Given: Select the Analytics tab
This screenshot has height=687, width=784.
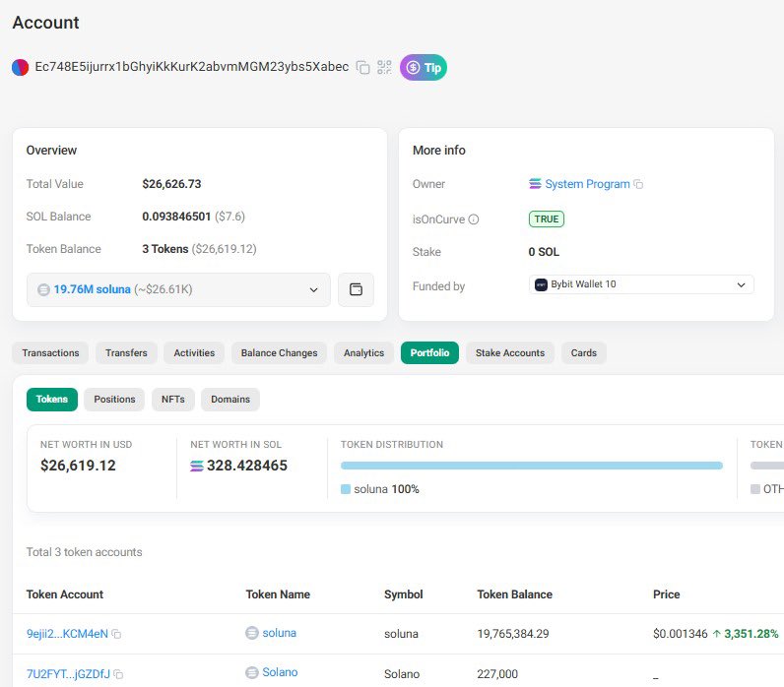Looking at the screenshot, I should click(364, 352).
